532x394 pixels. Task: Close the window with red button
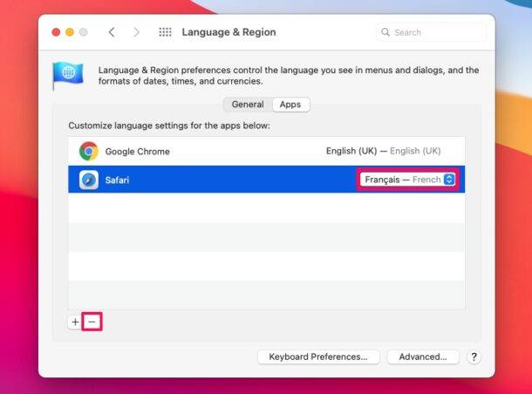tap(57, 32)
